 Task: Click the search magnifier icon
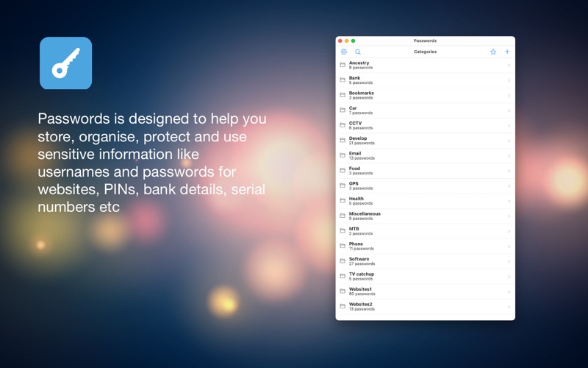click(x=358, y=52)
